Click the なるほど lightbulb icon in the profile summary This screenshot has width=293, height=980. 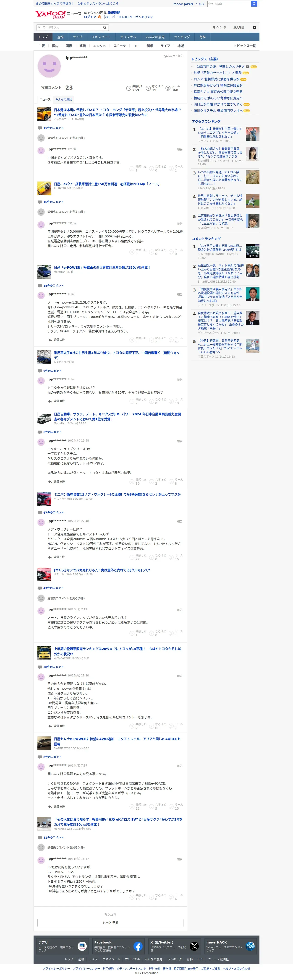(x=148, y=88)
